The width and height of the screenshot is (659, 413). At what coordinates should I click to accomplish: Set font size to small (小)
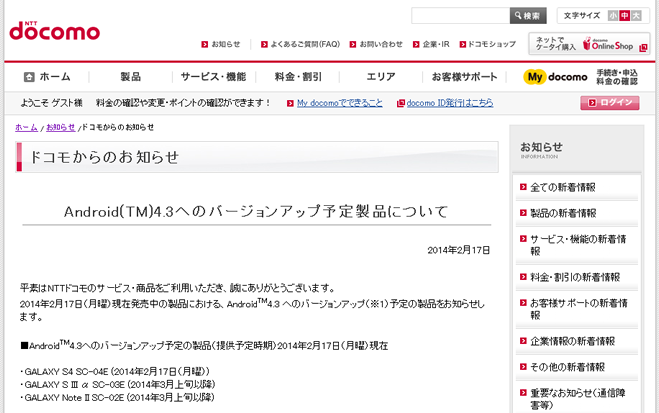click(613, 16)
